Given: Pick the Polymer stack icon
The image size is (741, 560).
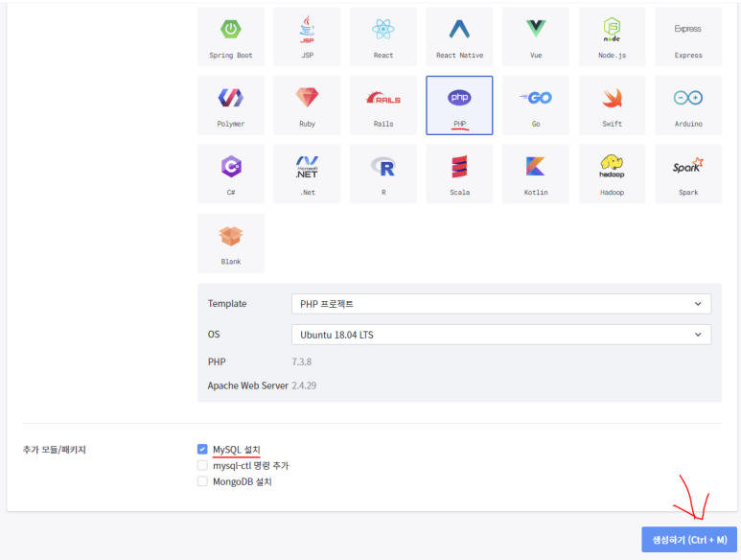Looking at the screenshot, I should tap(231, 98).
